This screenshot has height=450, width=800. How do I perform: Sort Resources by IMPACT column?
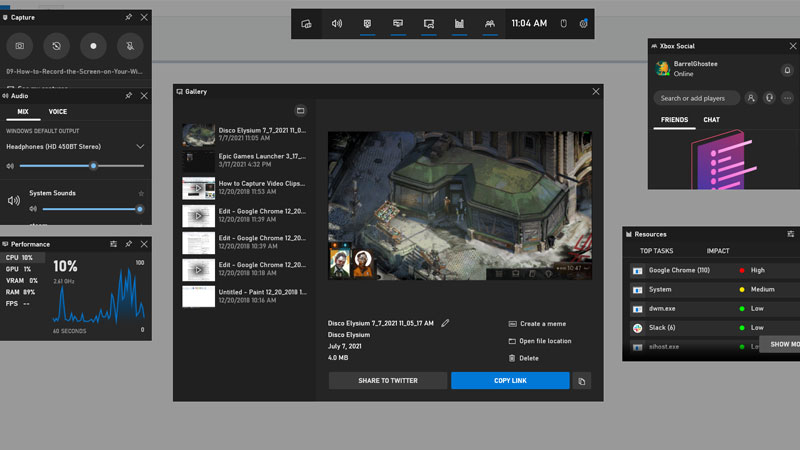coord(718,251)
